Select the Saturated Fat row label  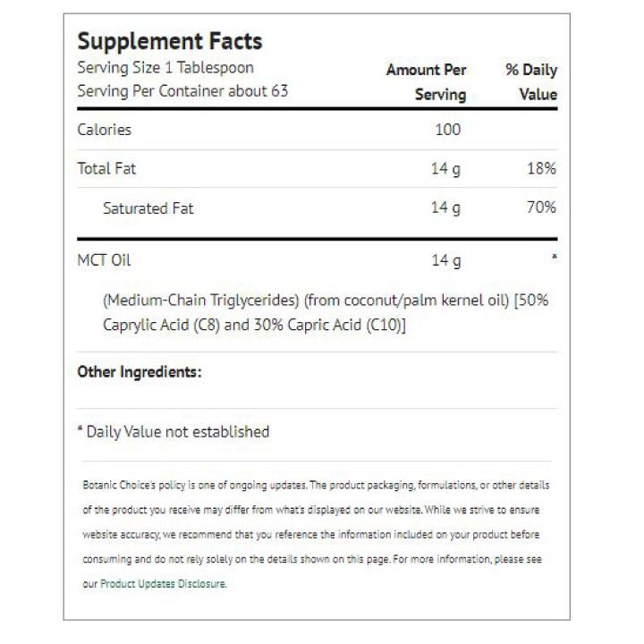coord(148,208)
